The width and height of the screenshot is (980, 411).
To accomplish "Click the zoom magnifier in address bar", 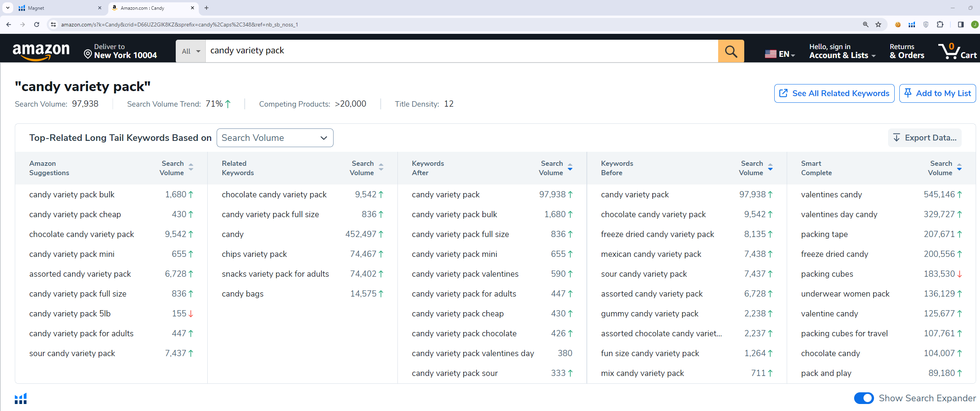I will coord(865,25).
